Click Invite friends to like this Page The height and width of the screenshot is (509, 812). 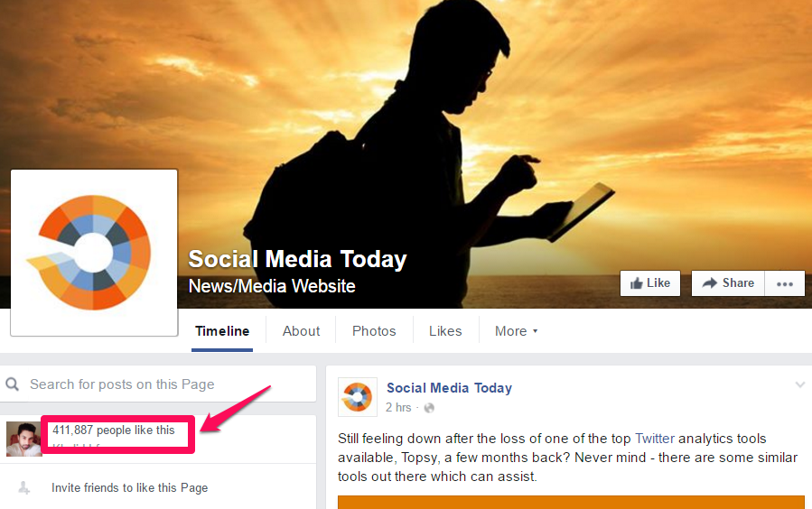[129, 487]
